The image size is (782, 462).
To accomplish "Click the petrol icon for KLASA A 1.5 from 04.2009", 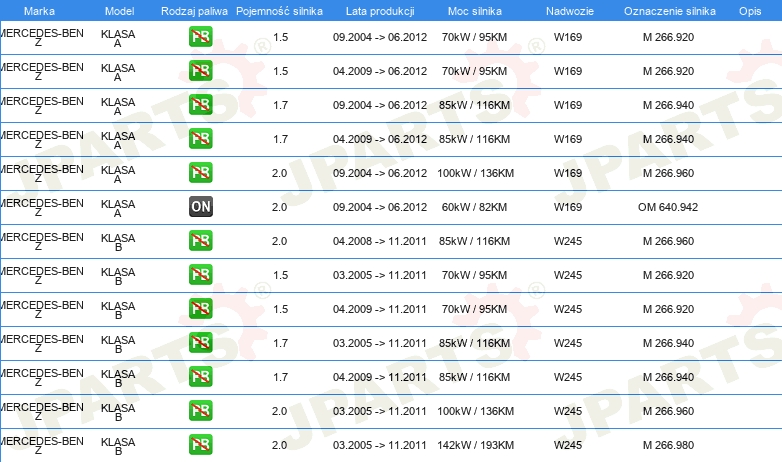I will [x=200, y=70].
